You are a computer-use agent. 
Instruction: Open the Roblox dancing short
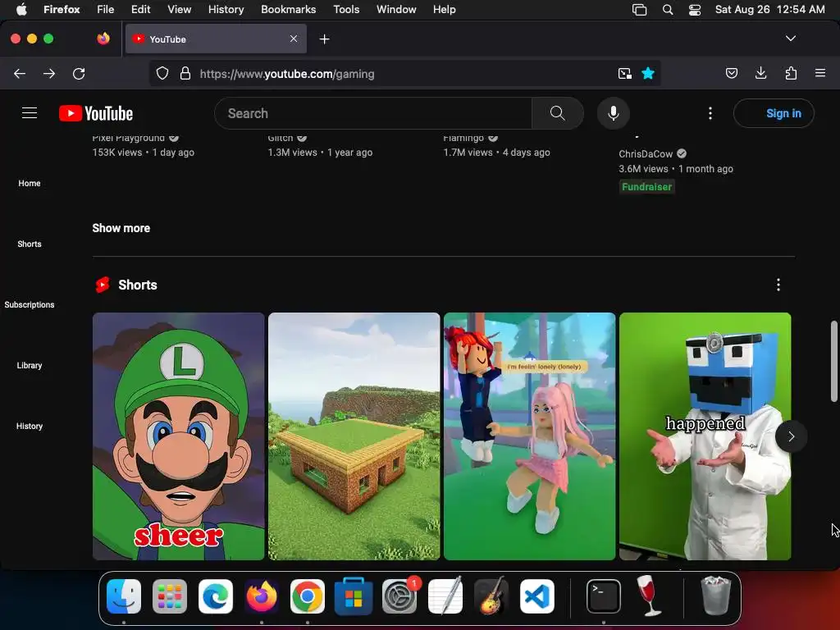tap(529, 436)
